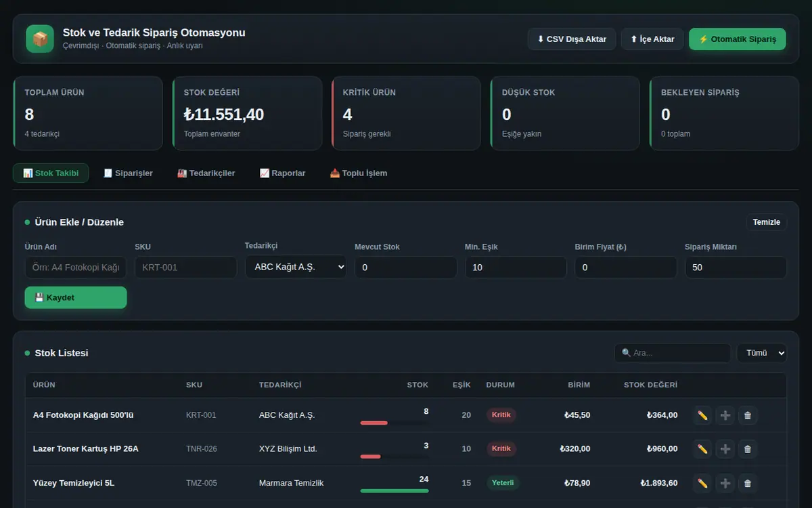The width and height of the screenshot is (812, 508).
Task: Save the product with Kaydet
Action: [76, 297]
